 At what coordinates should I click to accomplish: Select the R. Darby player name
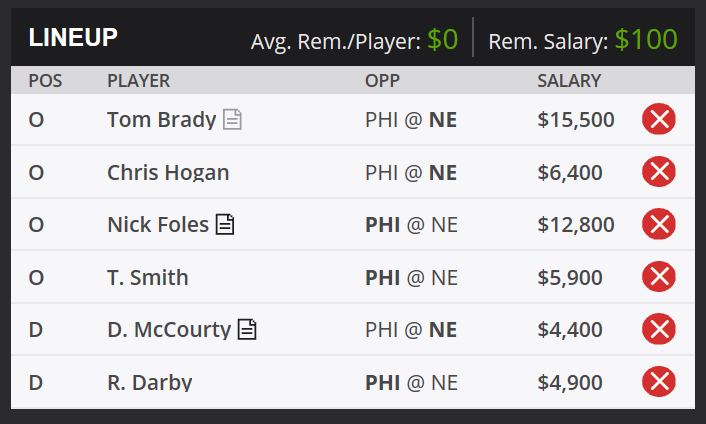[149, 383]
